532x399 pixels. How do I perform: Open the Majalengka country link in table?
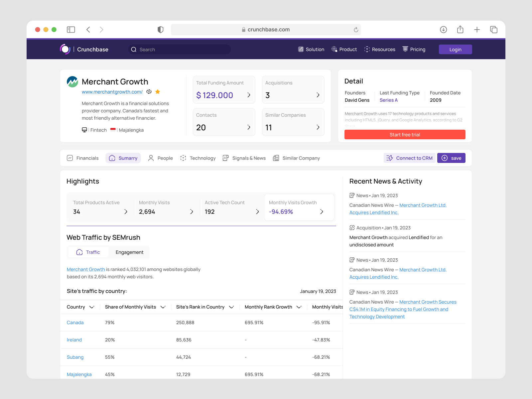79,374
